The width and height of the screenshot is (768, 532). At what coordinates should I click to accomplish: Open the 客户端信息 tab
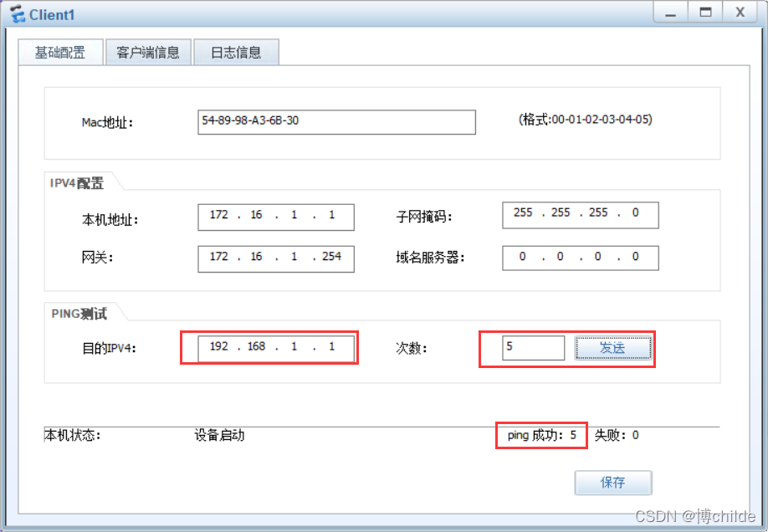[148, 53]
